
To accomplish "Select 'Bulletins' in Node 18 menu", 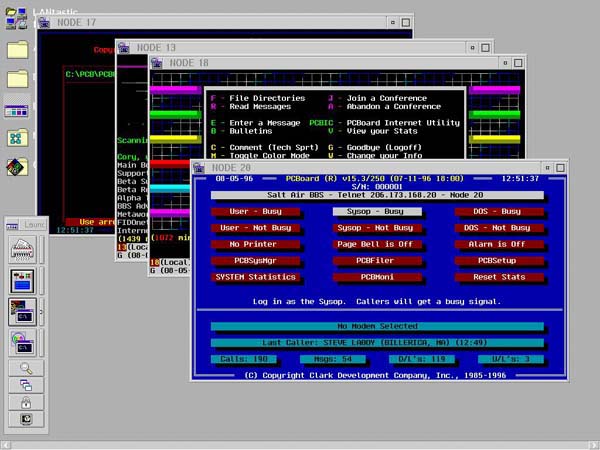I will click(251, 131).
